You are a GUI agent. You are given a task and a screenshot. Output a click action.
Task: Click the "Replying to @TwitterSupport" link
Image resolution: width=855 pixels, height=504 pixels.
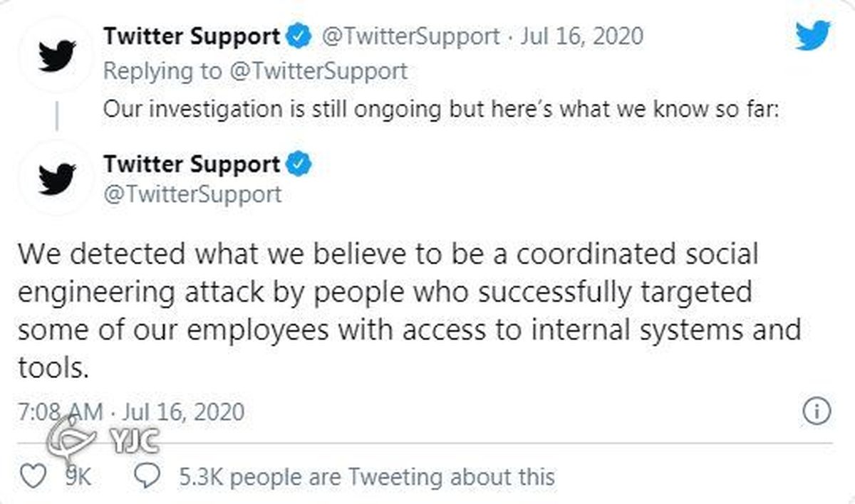pos(256,71)
